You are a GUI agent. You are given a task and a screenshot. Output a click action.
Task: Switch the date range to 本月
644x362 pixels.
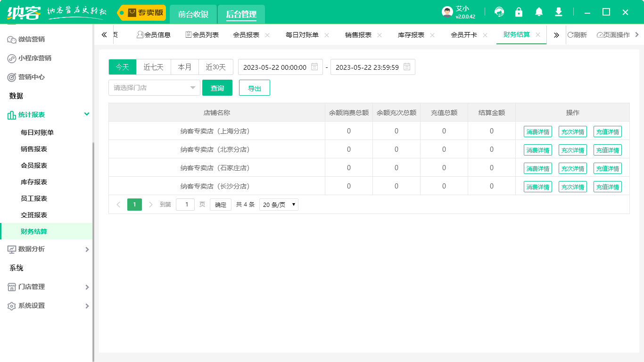tap(185, 66)
